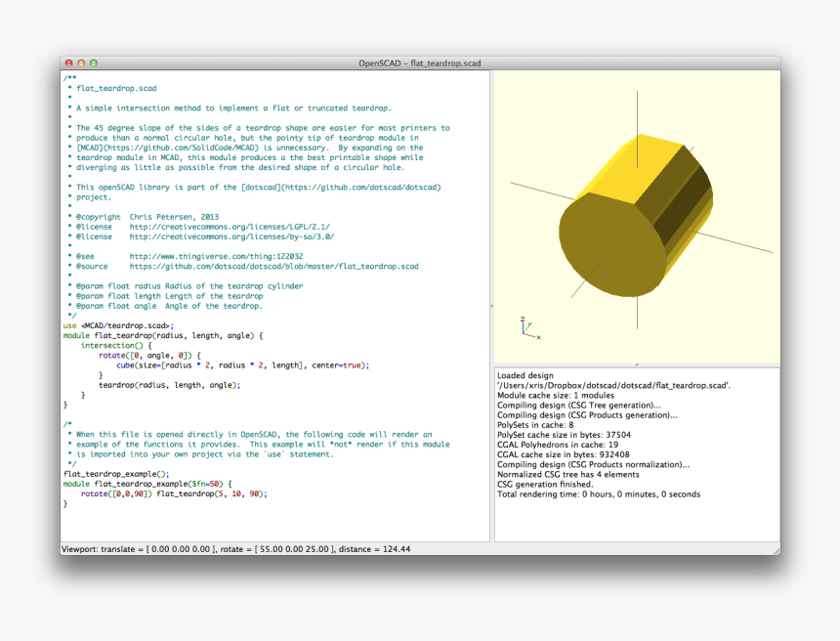
Task: Click console line 'Module cache size: 1 modules'
Action: point(556,396)
